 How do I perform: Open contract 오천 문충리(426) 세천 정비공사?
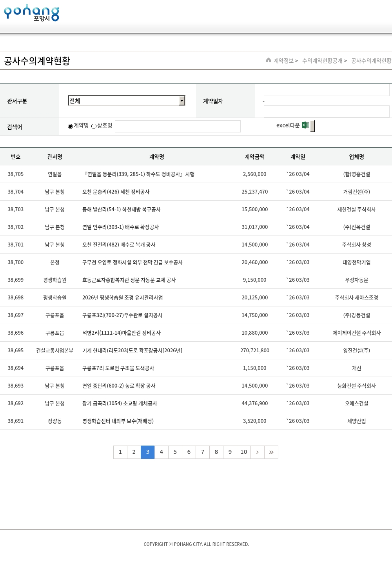tap(116, 192)
